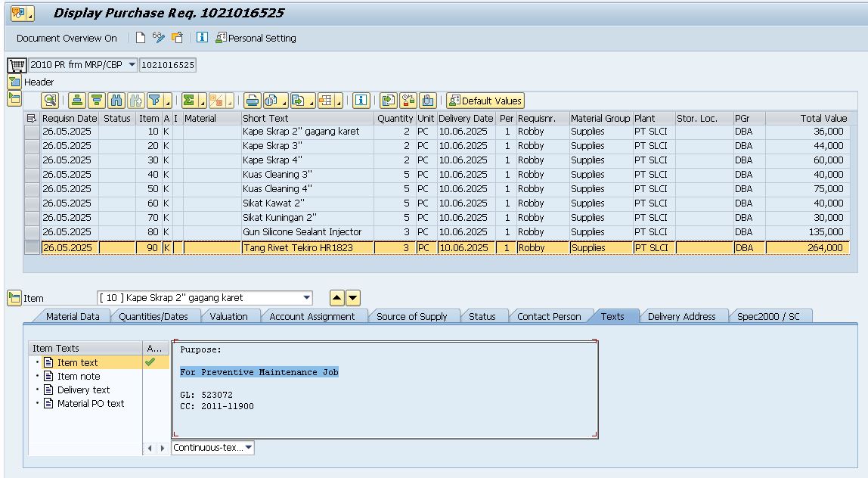Click the Details magnifier icon in item toolbar
The image size is (868, 478).
pyautogui.click(x=50, y=101)
